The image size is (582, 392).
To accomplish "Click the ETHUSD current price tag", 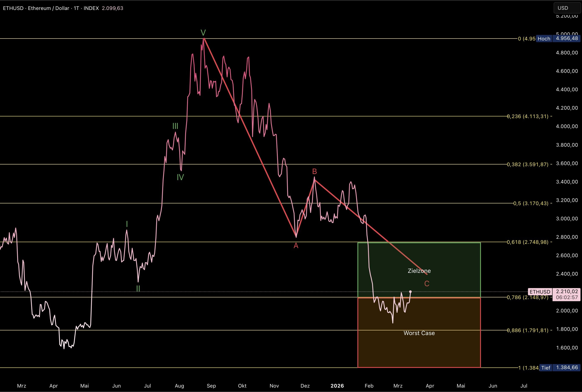I will pos(554,294).
